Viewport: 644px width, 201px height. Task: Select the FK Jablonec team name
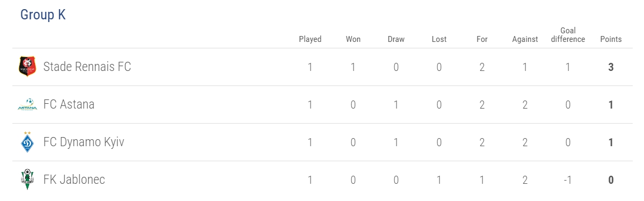(74, 180)
